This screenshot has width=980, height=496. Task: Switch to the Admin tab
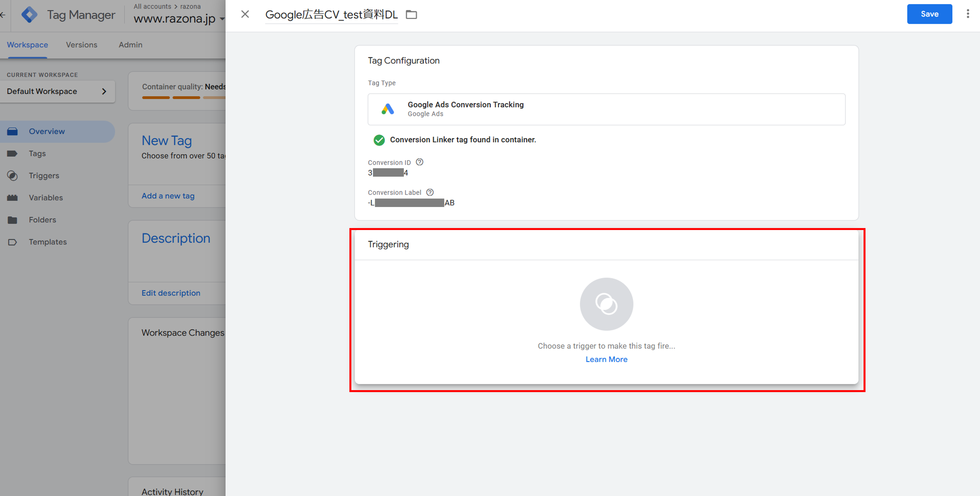130,45
